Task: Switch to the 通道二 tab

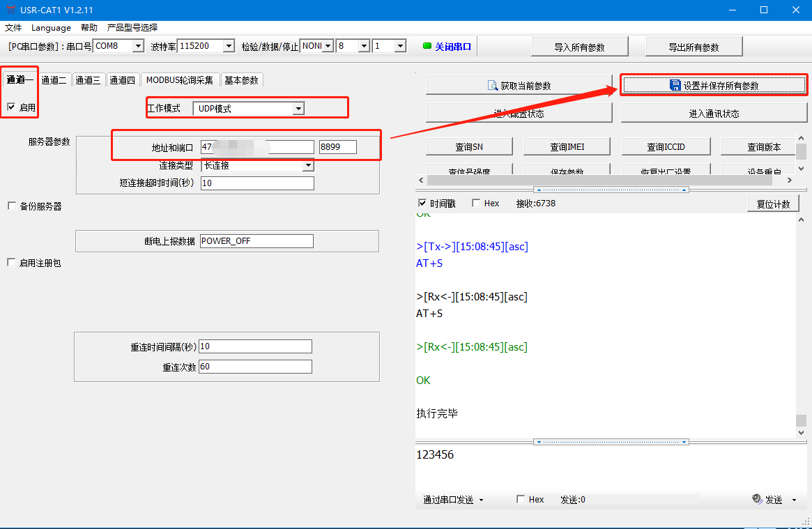Action: point(54,79)
